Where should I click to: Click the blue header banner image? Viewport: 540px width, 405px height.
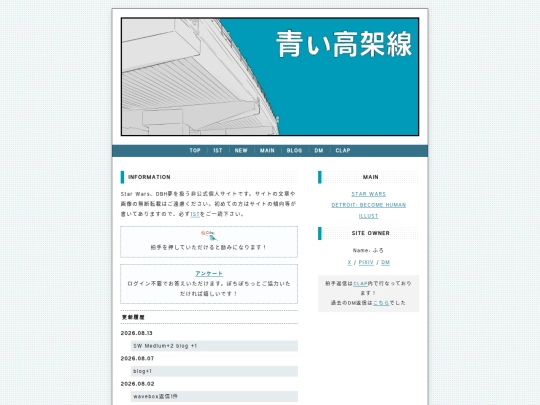[x=270, y=76]
